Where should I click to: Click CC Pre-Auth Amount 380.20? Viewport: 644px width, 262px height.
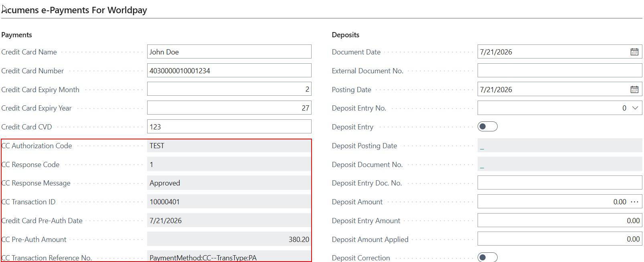(229, 239)
